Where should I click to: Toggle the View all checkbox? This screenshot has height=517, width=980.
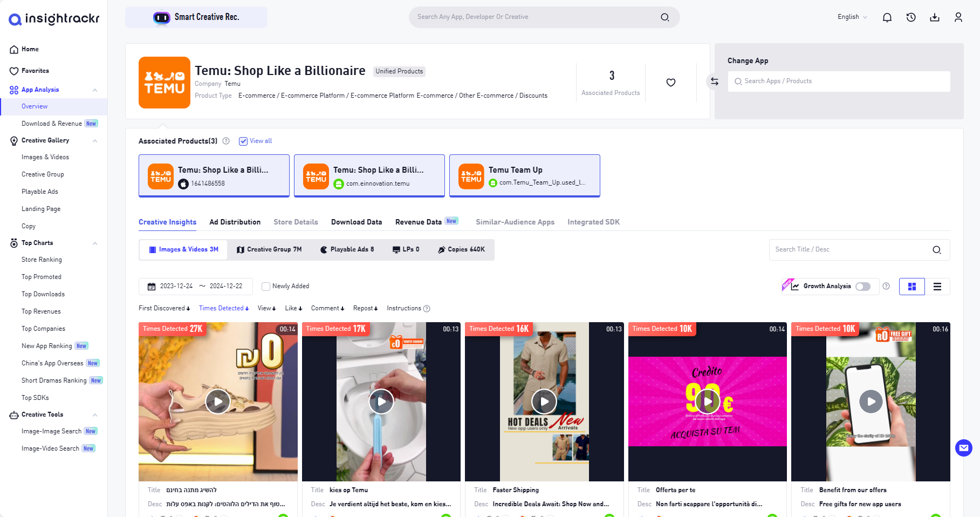pyautogui.click(x=243, y=141)
